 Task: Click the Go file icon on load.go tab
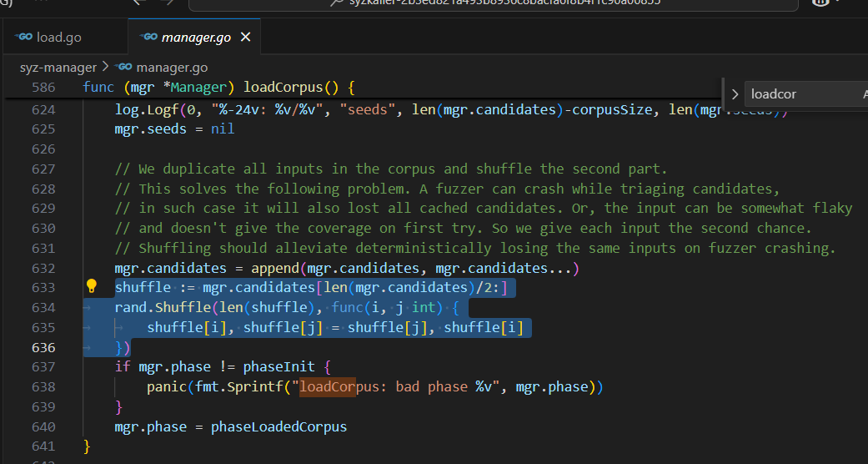coord(24,38)
